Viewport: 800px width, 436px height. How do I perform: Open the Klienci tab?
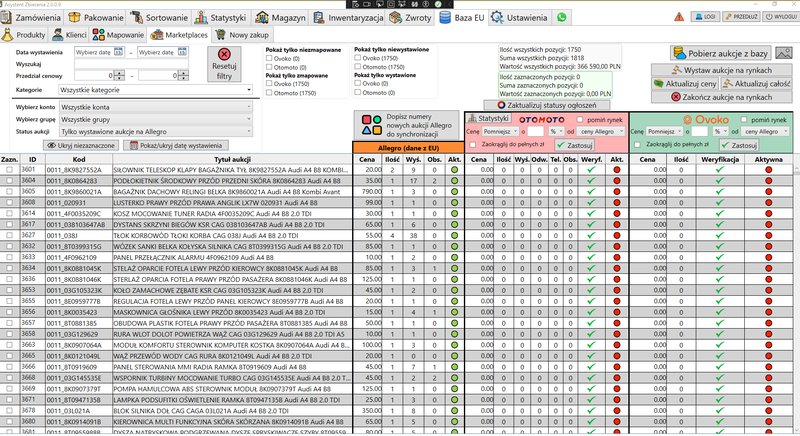tap(69, 35)
